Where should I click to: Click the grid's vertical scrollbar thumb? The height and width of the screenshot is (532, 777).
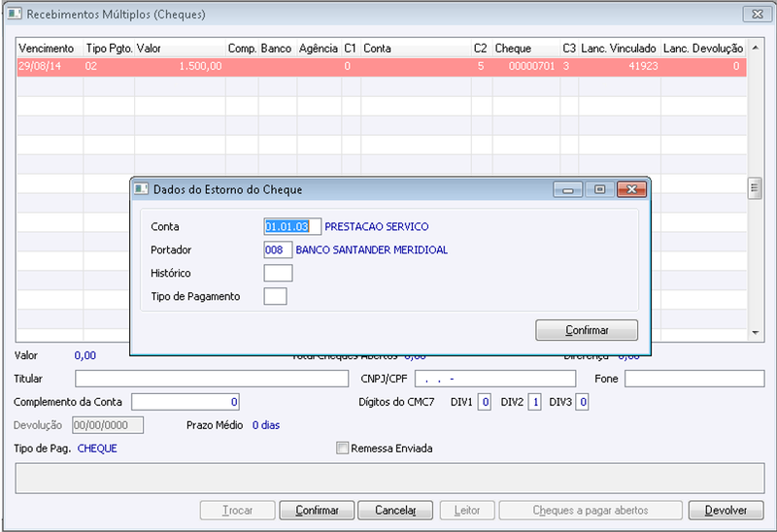click(755, 188)
